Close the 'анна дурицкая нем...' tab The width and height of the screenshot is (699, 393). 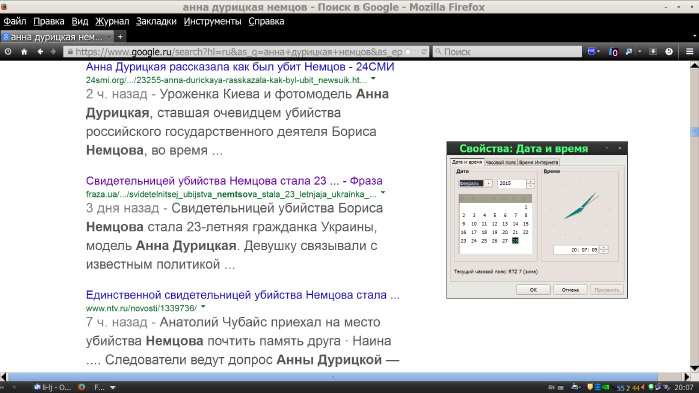click(108, 37)
